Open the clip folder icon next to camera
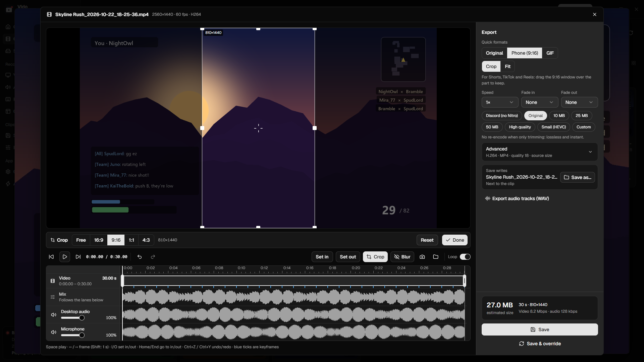Viewport: 644px width, 362px height. 436,257
